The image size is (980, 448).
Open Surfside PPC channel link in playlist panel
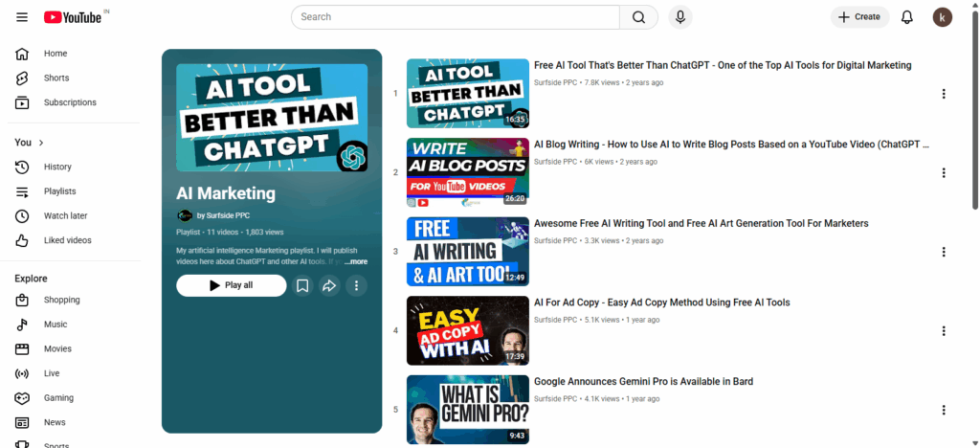click(222, 215)
